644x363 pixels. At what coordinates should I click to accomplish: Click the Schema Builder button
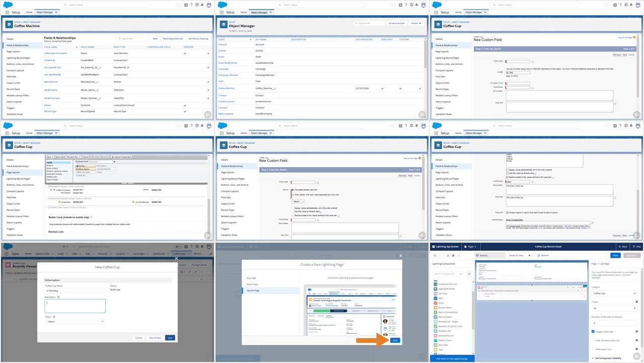397,23
